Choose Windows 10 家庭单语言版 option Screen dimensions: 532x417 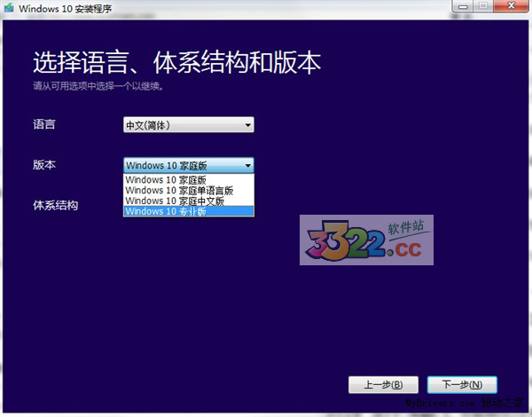189,190
